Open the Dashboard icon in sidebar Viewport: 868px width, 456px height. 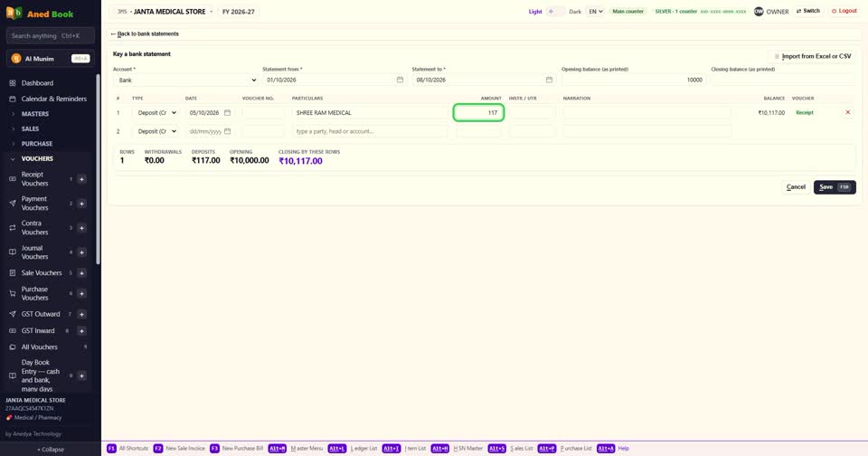pyautogui.click(x=12, y=83)
